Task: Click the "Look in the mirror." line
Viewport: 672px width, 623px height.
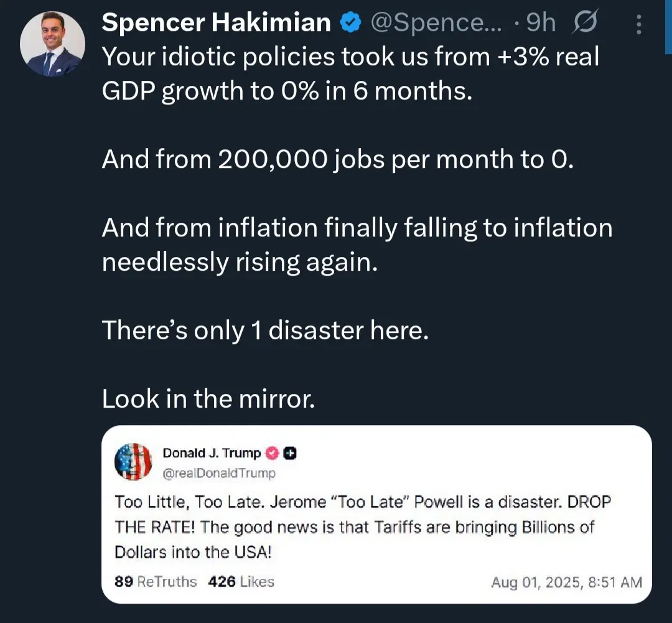Action: tap(208, 399)
